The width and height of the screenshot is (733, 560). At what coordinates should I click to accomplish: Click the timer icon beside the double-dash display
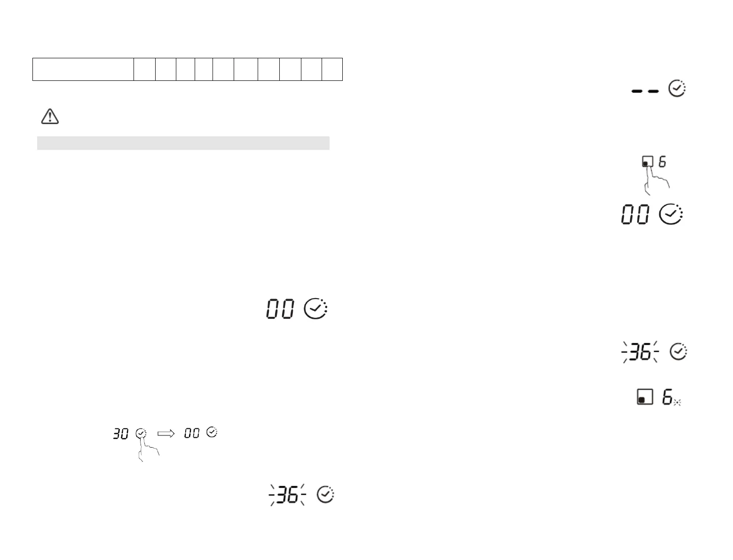tap(677, 89)
